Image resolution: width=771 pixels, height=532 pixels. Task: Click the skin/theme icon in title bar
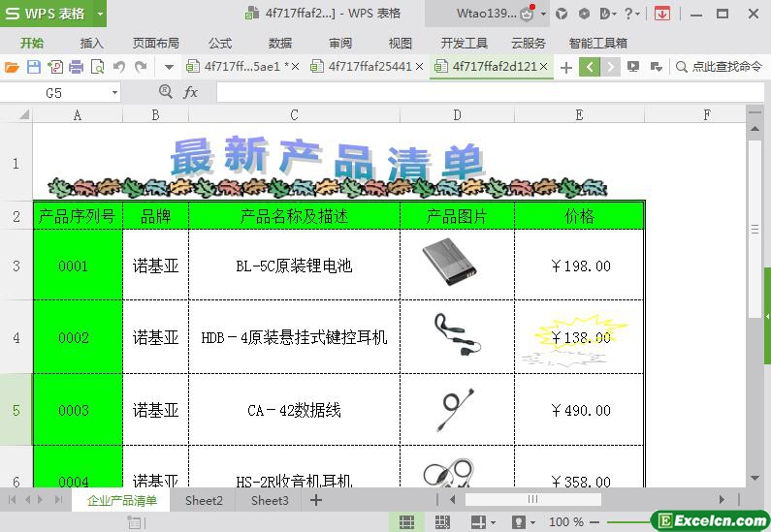pyautogui.click(x=562, y=14)
